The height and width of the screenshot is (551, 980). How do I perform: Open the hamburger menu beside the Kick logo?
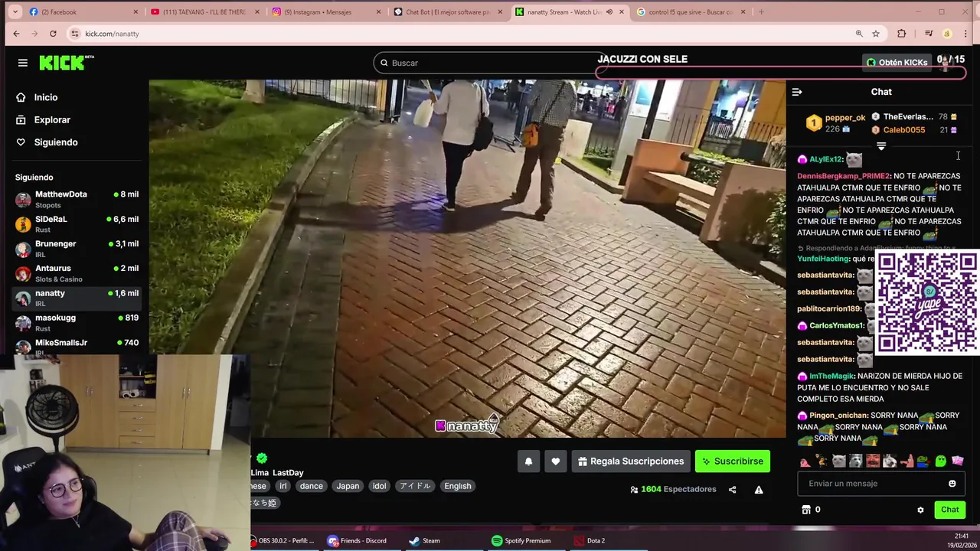coord(22,63)
